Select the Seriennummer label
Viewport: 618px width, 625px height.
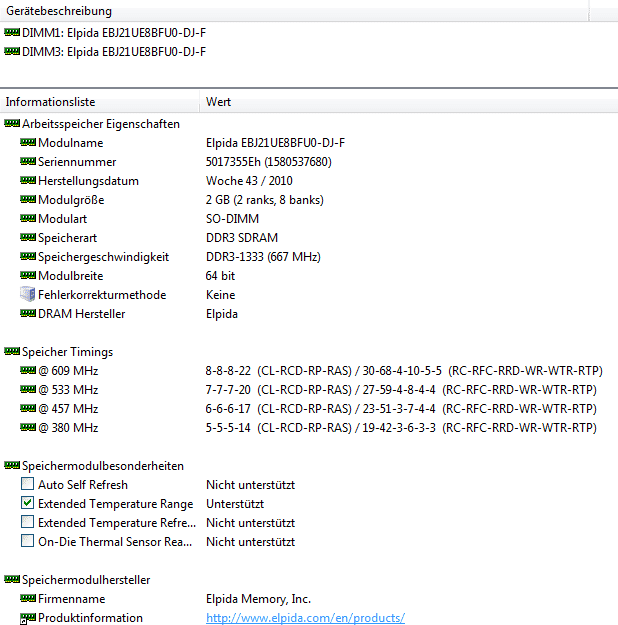coord(77,162)
